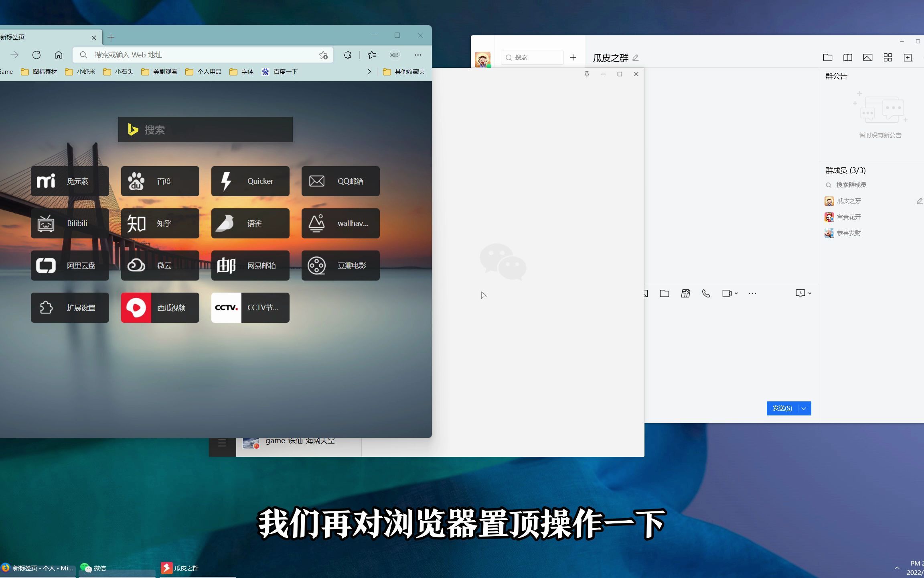Open more options ellipsis in chat toolbar
Image resolution: width=924 pixels, height=578 pixels.
[x=752, y=293]
